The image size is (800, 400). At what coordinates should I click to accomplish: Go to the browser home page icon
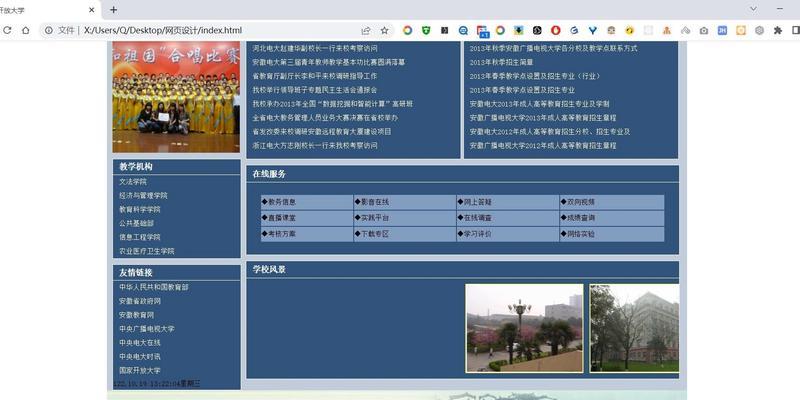pos(26,31)
